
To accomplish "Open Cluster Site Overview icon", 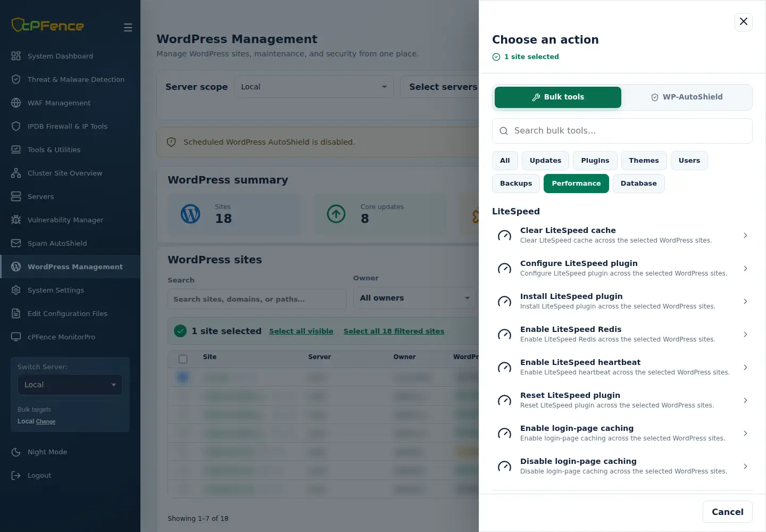I will pyautogui.click(x=16, y=173).
